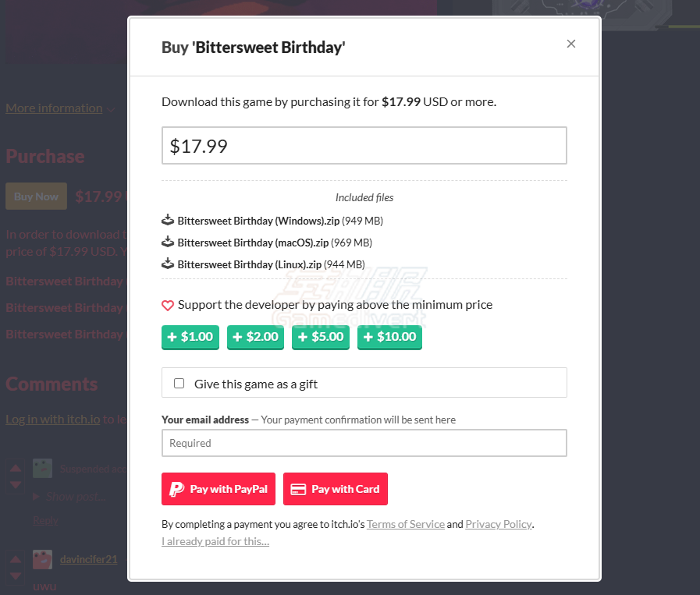
Task: Click the email address Required field
Action: click(x=364, y=443)
